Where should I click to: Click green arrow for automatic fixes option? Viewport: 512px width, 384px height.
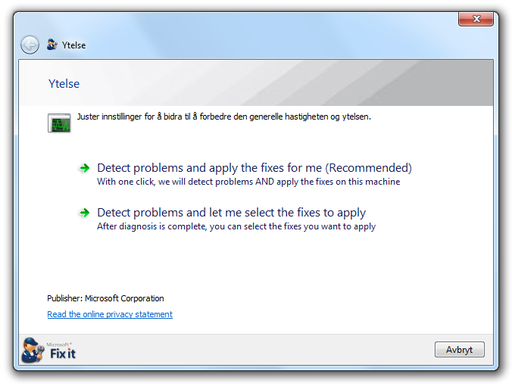(84, 168)
